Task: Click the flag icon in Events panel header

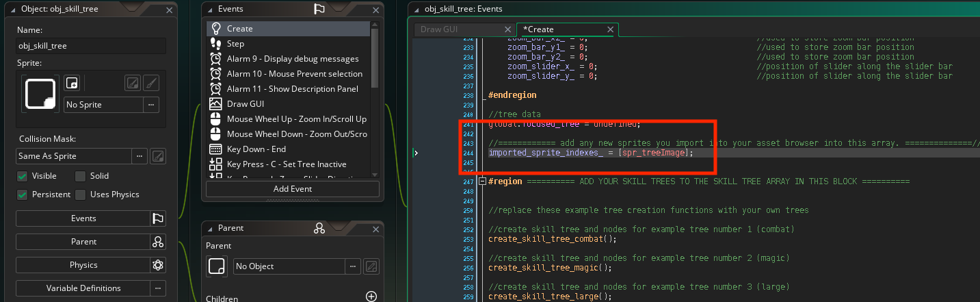Action: [x=319, y=10]
